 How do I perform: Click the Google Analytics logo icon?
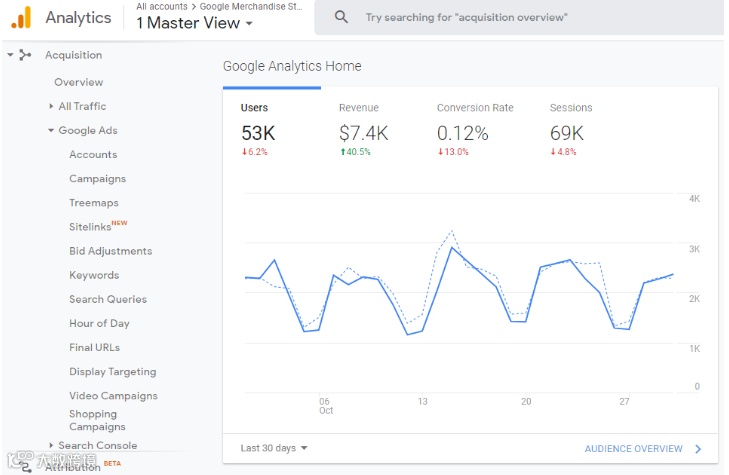click(x=21, y=18)
